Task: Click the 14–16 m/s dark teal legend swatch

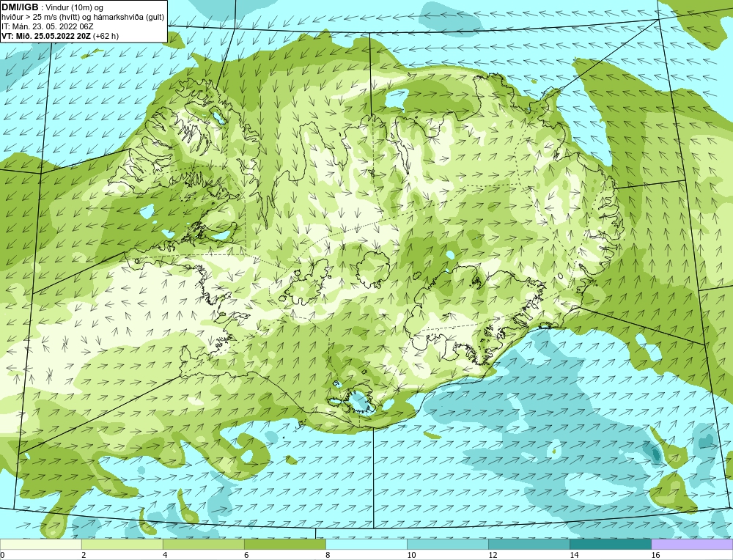Action: (x=610, y=545)
